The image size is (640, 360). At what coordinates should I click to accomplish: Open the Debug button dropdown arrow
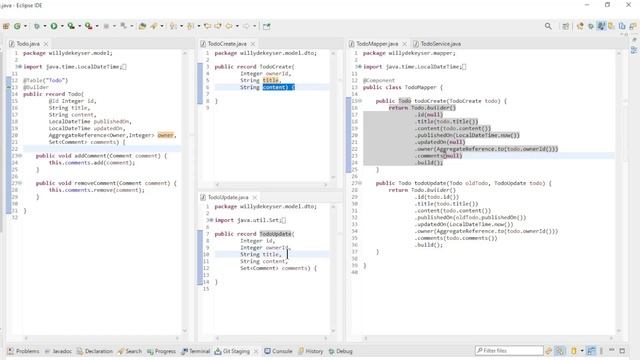pos(45,26)
